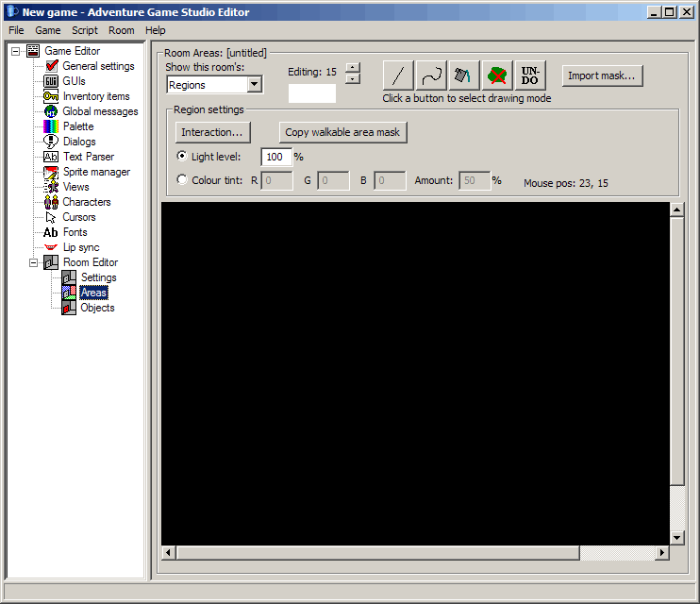
Task: Click the room Settings icon
Action: coord(69,277)
